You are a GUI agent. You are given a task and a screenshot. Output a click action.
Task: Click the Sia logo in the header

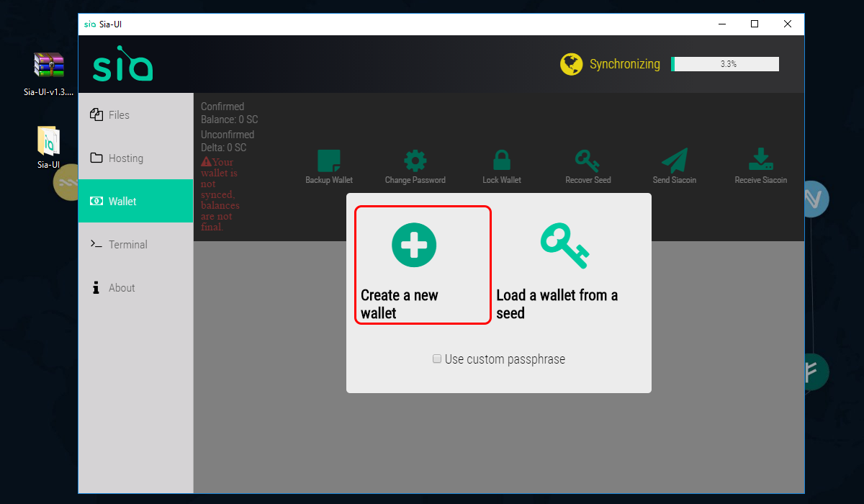[122, 64]
